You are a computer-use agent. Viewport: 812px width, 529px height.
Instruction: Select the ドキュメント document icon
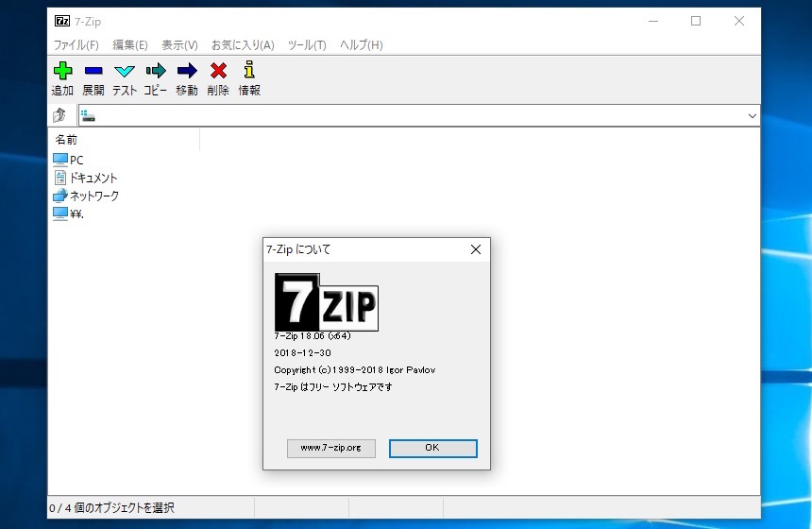point(60,178)
